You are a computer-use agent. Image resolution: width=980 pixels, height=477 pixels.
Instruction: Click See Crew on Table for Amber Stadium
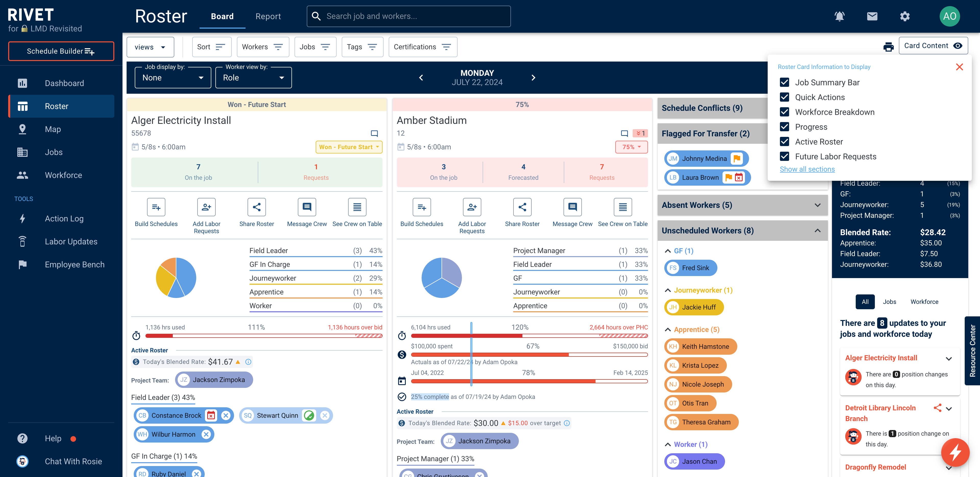coord(622,207)
